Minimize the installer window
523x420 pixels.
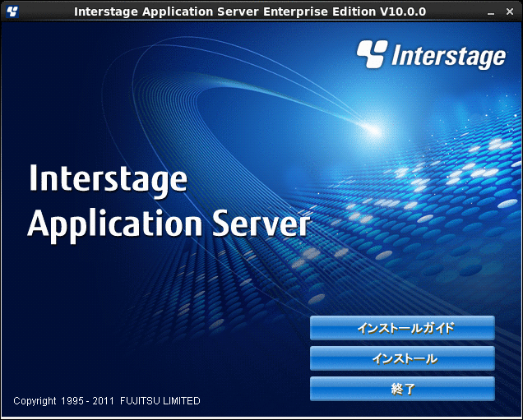(491, 12)
